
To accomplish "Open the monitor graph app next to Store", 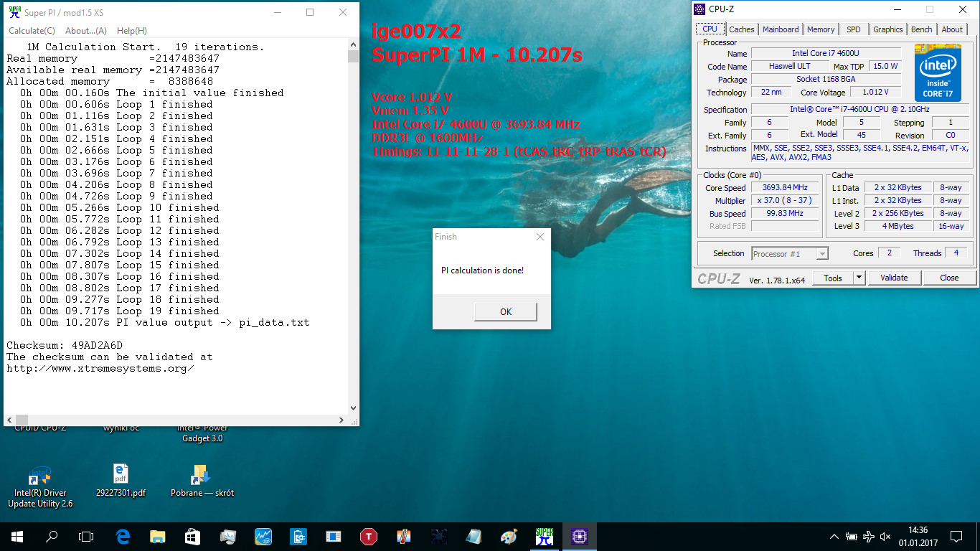I will (x=228, y=536).
